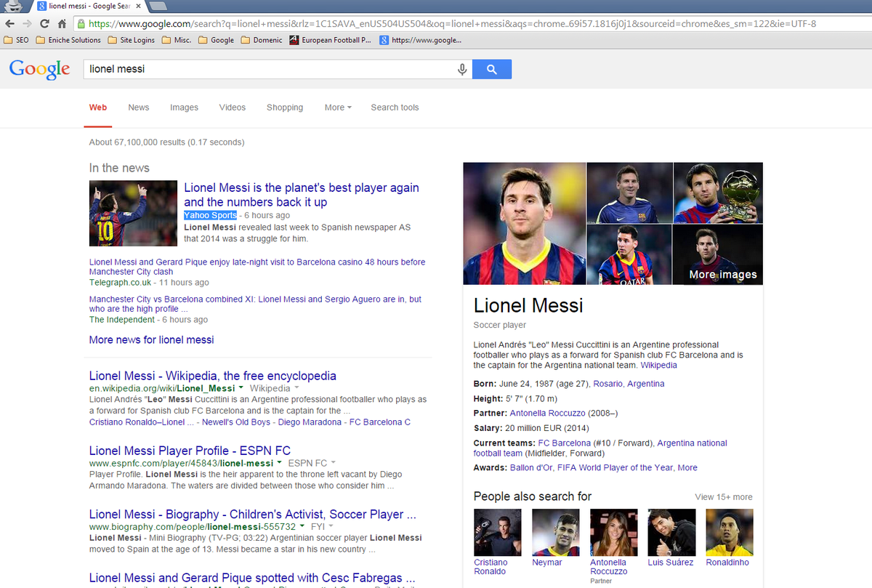Screen dimensions: 872x588
Task: Open the Ronaldinho related person thumbnail
Action: (x=730, y=533)
